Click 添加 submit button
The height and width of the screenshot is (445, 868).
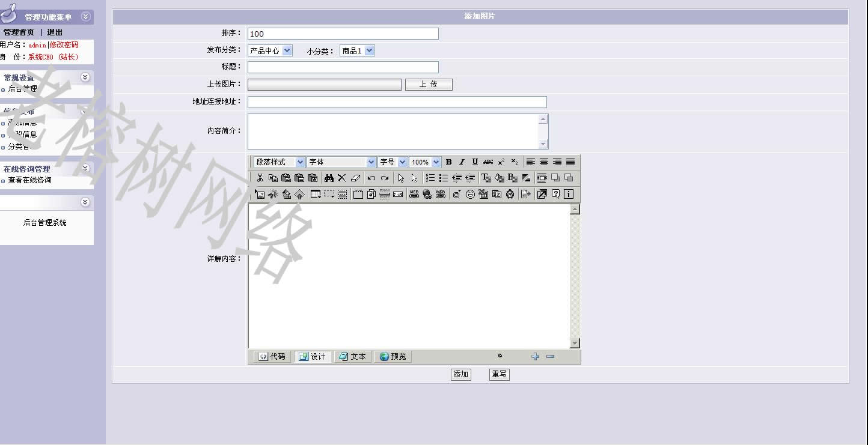[461, 374]
